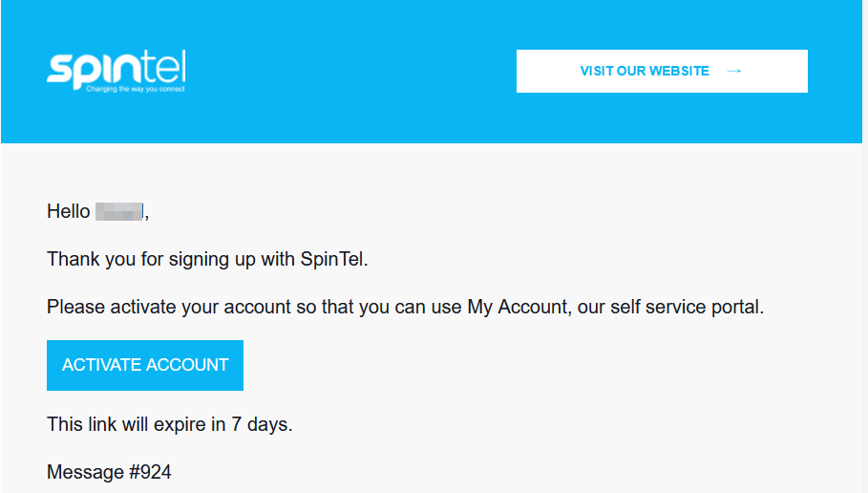Screen dimensions: 868x493
Task: Click the phrase "self service portal"
Action: click(x=686, y=307)
